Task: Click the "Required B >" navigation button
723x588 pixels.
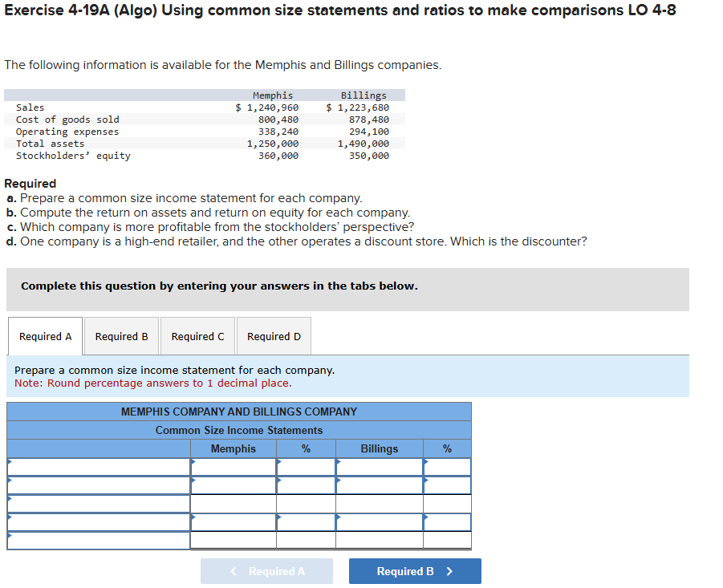Action: (x=415, y=570)
